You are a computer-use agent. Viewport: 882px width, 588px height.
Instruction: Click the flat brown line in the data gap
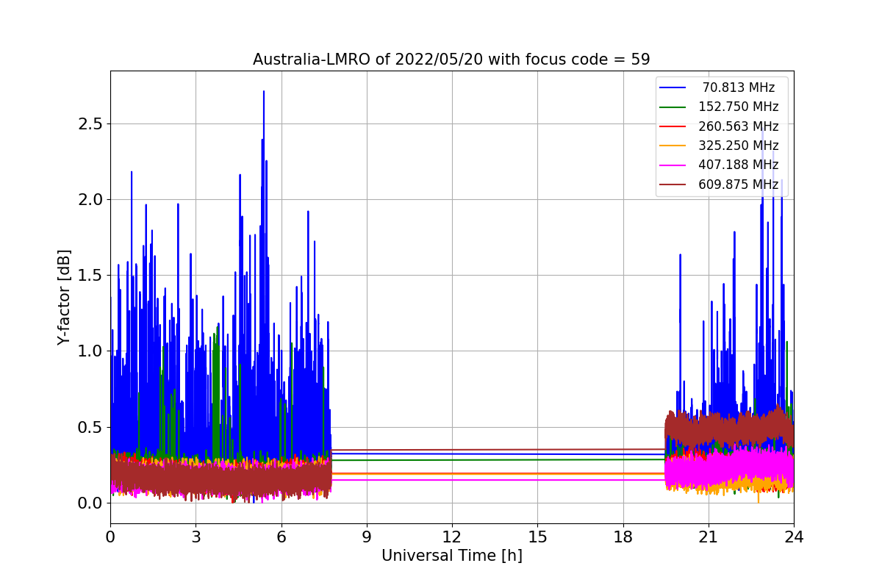[x=498, y=449]
